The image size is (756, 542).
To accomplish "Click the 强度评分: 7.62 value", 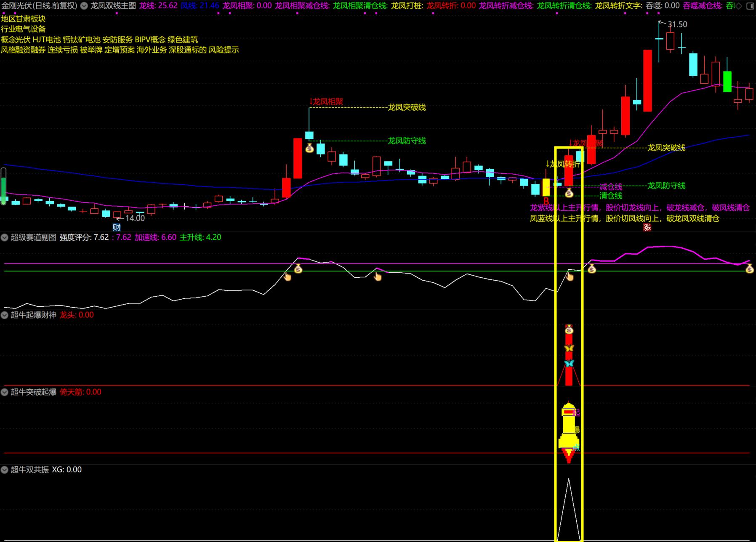I will (84, 237).
